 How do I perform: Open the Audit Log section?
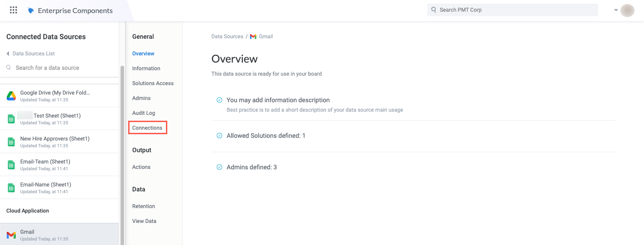click(x=143, y=113)
